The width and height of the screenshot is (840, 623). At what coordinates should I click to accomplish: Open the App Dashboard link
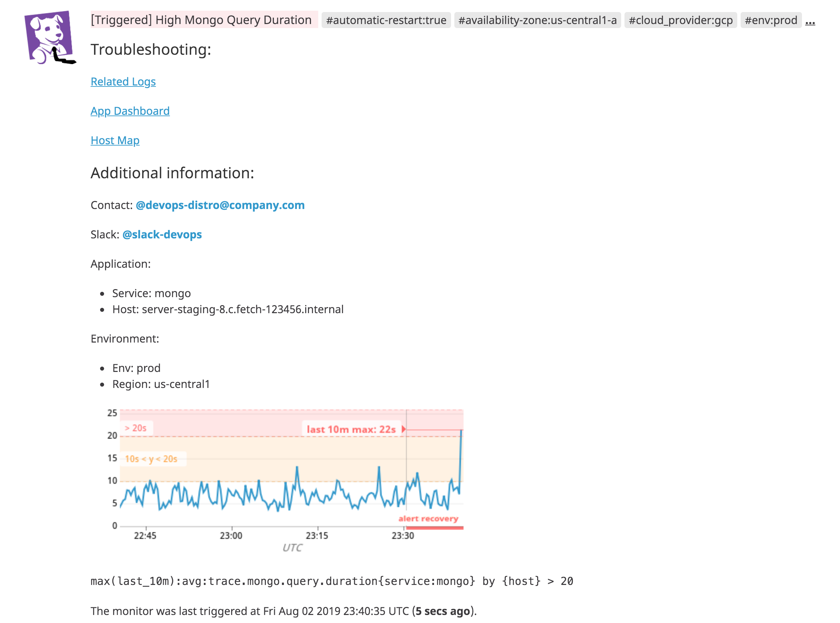tap(130, 111)
